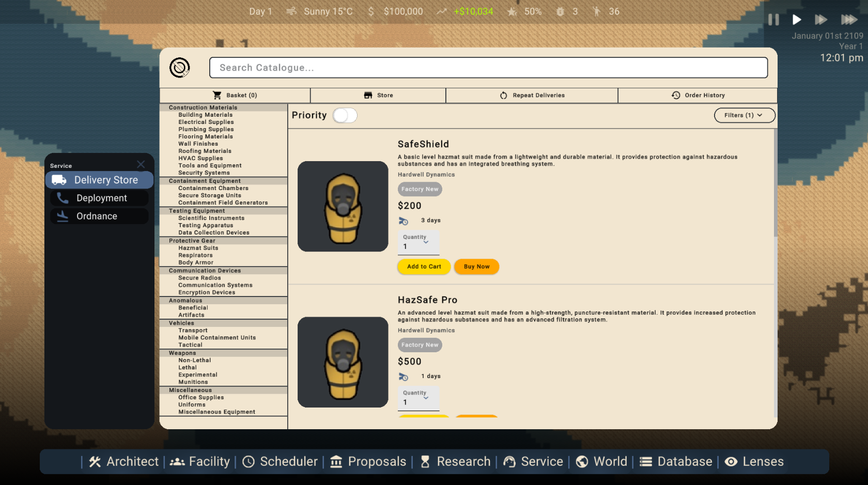
Task: Select Respirators category
Action: click(x=195, y=255)
